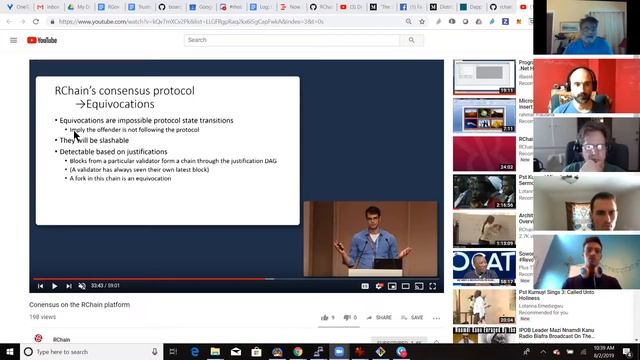Open the Windows notification center icon
Screen dimensions: 640x360
[627, 351]
